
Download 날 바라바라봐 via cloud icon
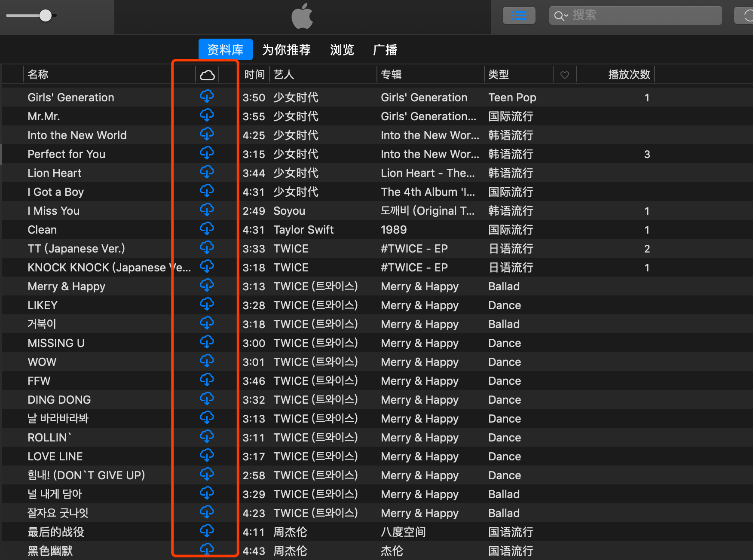coord(207,418)
